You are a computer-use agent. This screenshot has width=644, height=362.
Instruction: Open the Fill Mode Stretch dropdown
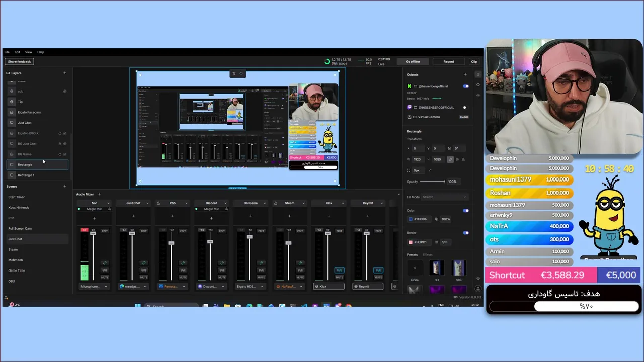[x=444, y=197]
